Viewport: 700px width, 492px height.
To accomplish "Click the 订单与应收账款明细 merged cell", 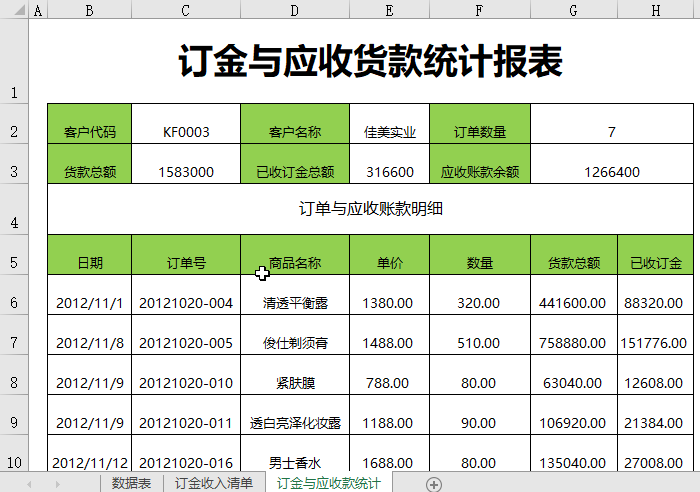I will click(370, 209).
